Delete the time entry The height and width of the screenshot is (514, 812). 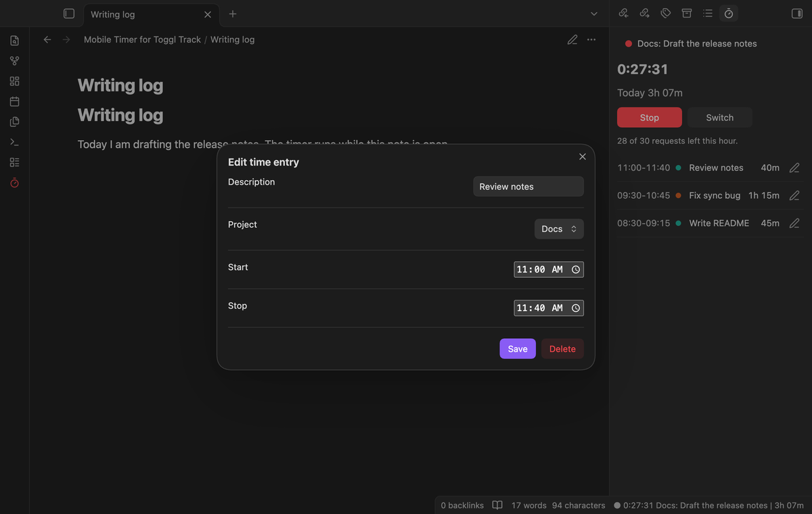[x=562, y=349]
